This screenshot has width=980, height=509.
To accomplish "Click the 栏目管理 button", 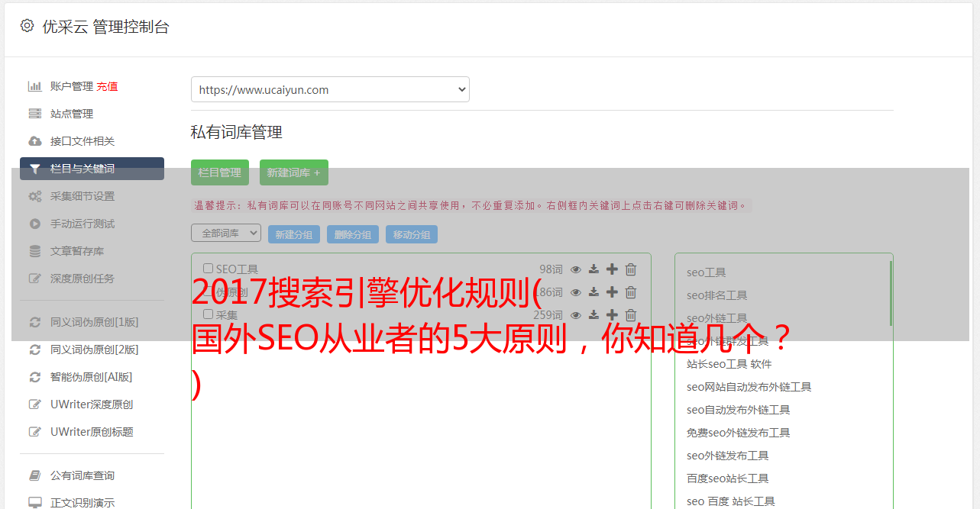I will click(x=220, y=172).
